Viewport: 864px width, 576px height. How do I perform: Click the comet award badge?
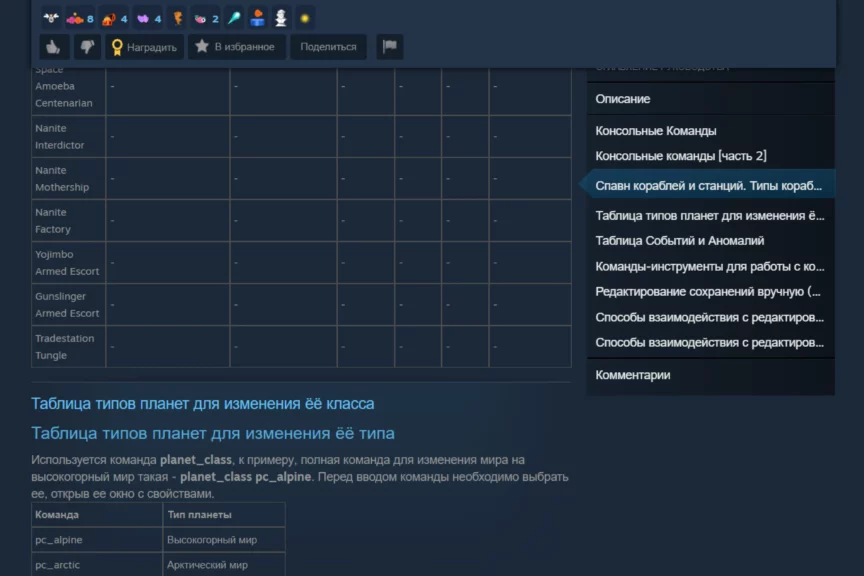pyautogui.click(x=234, y=18)
